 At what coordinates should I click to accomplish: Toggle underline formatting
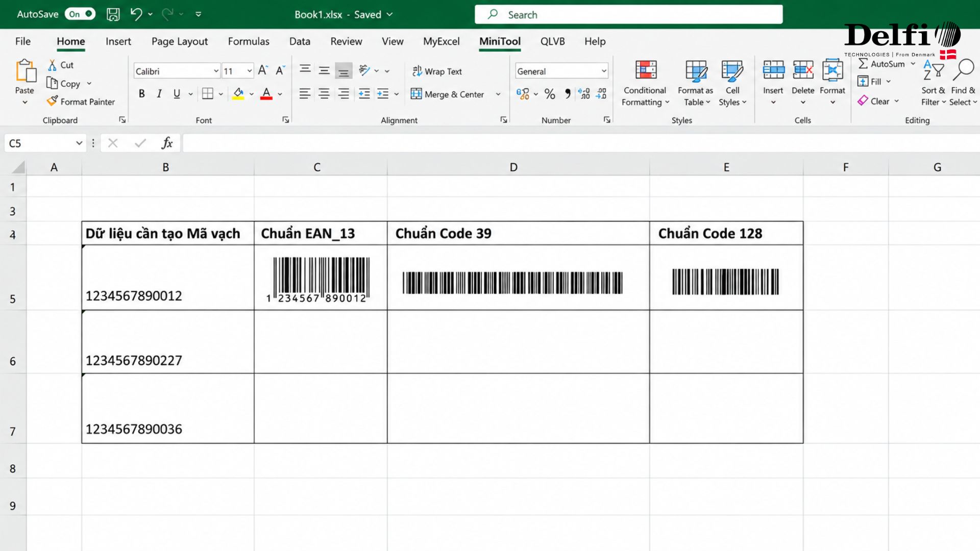pyautogui.click(x=177, y=94)
